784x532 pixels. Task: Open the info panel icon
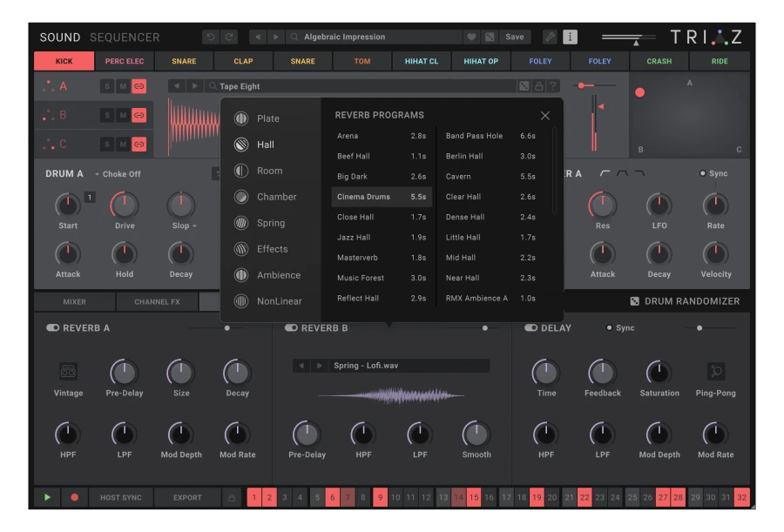[570, 37]
